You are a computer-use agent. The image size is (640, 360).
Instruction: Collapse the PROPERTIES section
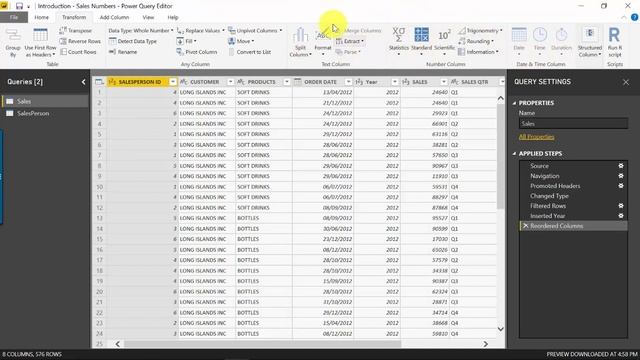[x=514, y=103]
